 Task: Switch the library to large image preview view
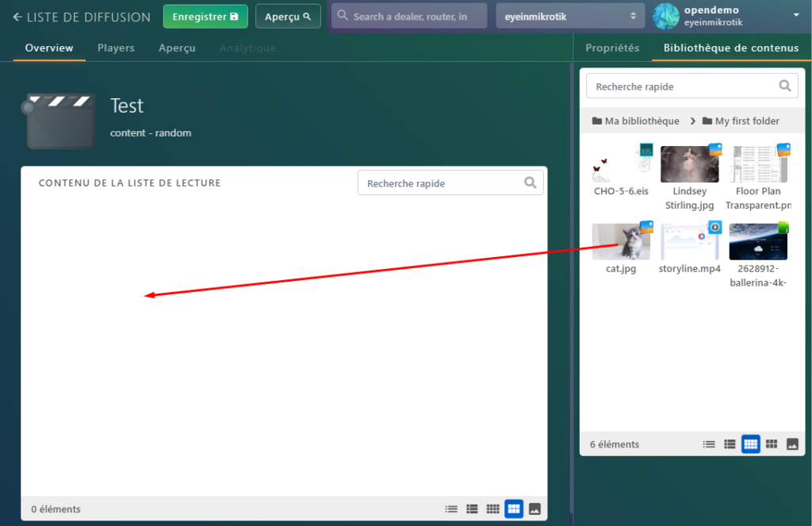pos(792,444)
